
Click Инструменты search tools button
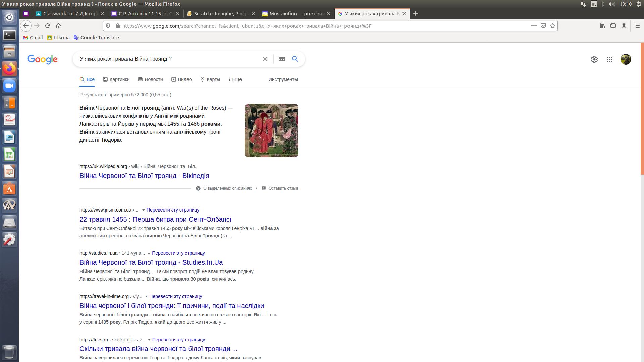click(283, 79)
